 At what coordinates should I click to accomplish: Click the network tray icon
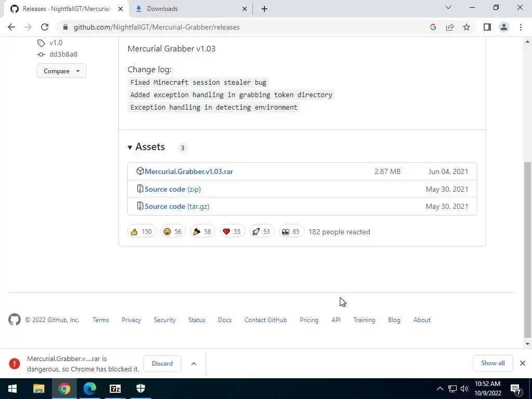(453, 389)
